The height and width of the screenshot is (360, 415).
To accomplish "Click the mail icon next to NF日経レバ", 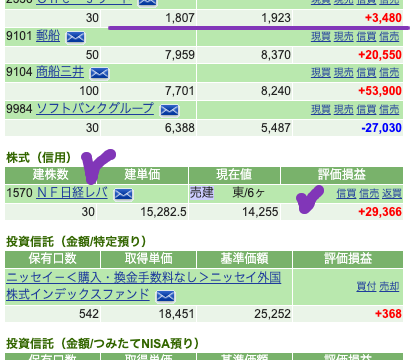I will click(x=123, y=194).
